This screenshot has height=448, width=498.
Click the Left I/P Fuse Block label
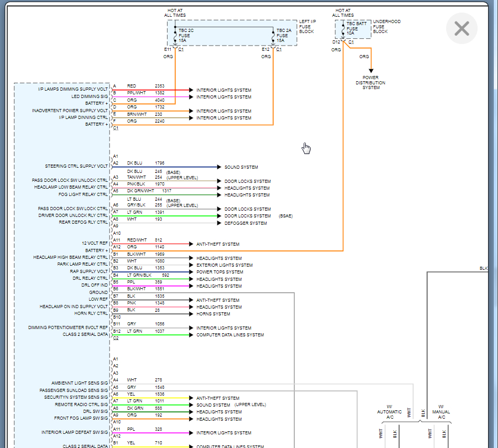(x=306, y=27)
